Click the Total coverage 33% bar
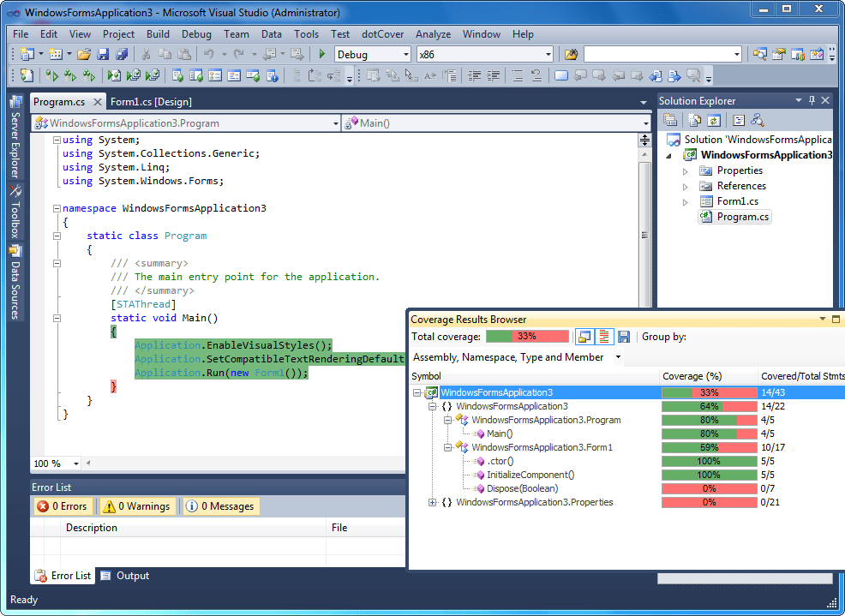The image size is (845, 616). (527, 337)
